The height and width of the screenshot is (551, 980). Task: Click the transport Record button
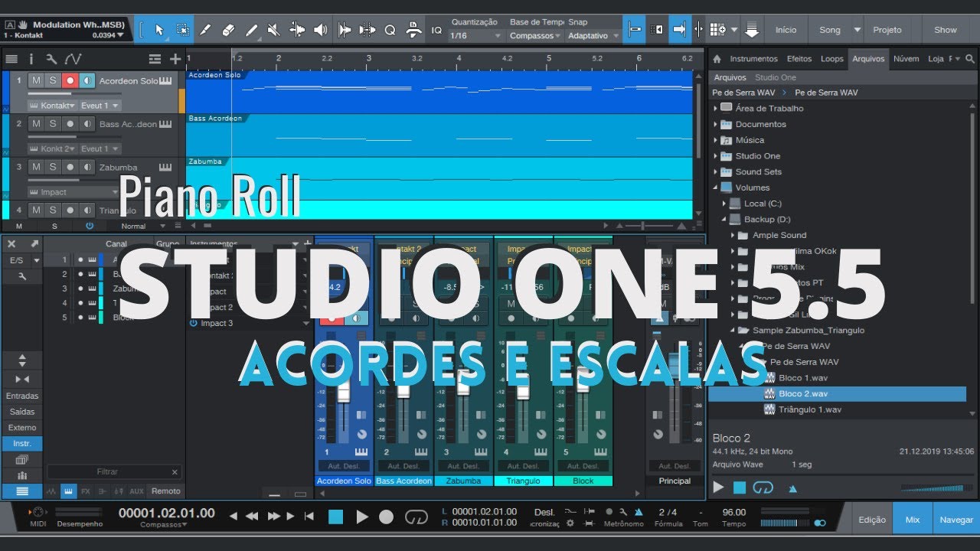387,517
